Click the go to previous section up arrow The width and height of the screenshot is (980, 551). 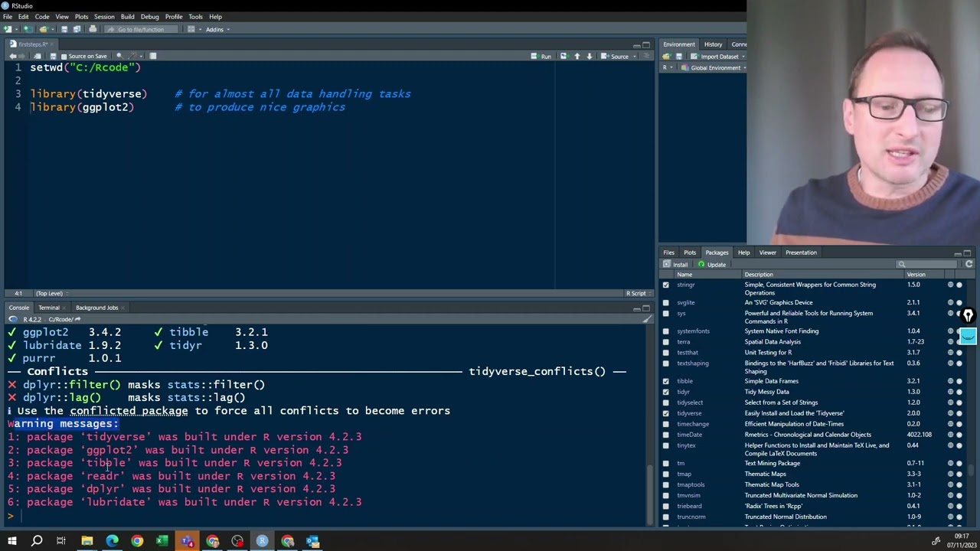pos(577,56)
